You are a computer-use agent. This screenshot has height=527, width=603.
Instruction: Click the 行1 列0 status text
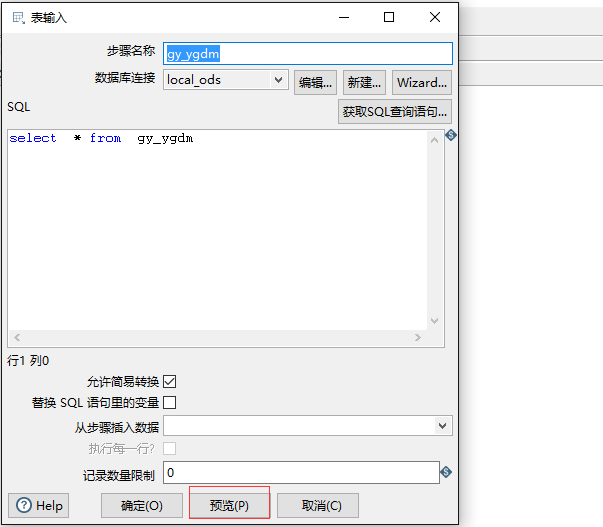[x=28, y=361]
